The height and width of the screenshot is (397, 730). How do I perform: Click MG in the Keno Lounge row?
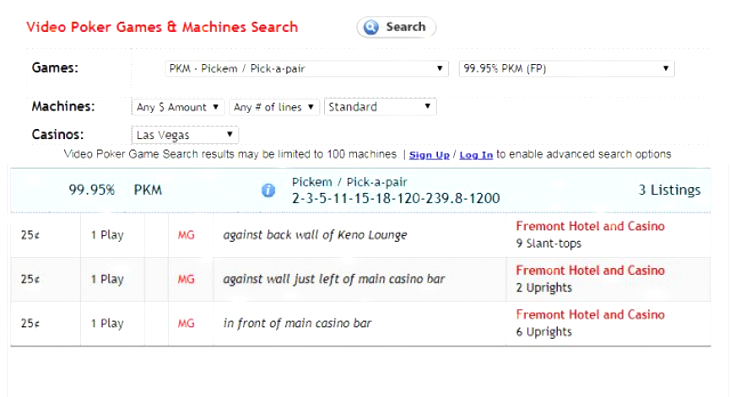click(x=186, y=235)
